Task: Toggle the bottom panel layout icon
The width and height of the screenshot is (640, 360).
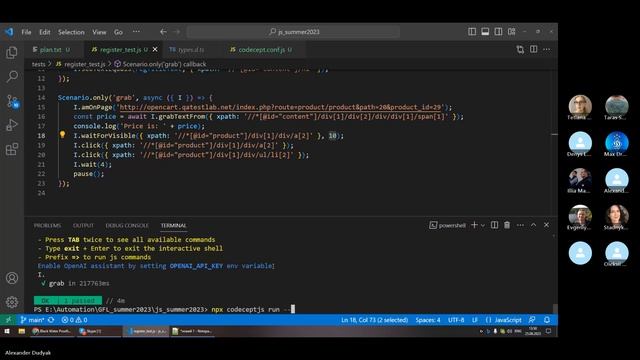Action: (x=485, y=31)
